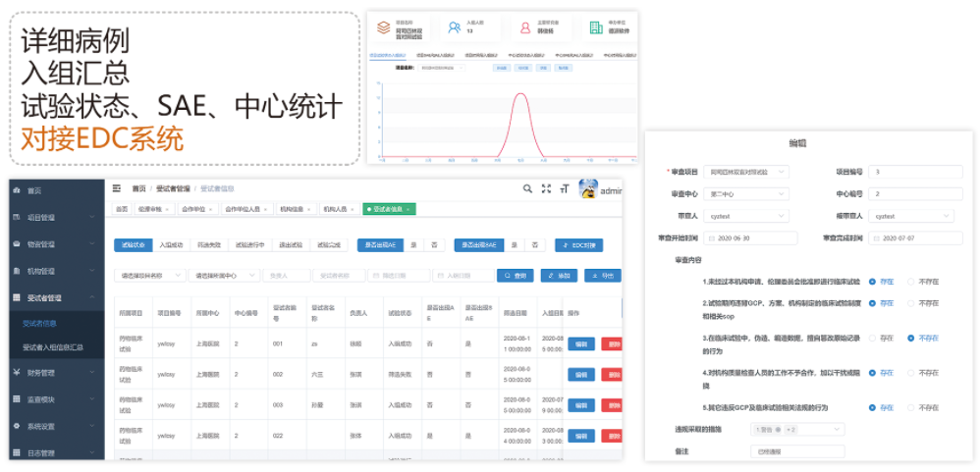Viewport: 980px width, 472px height.
Task: Click the 首页 dashboard icon in sidebar
Action: click(x=17, y=191)
